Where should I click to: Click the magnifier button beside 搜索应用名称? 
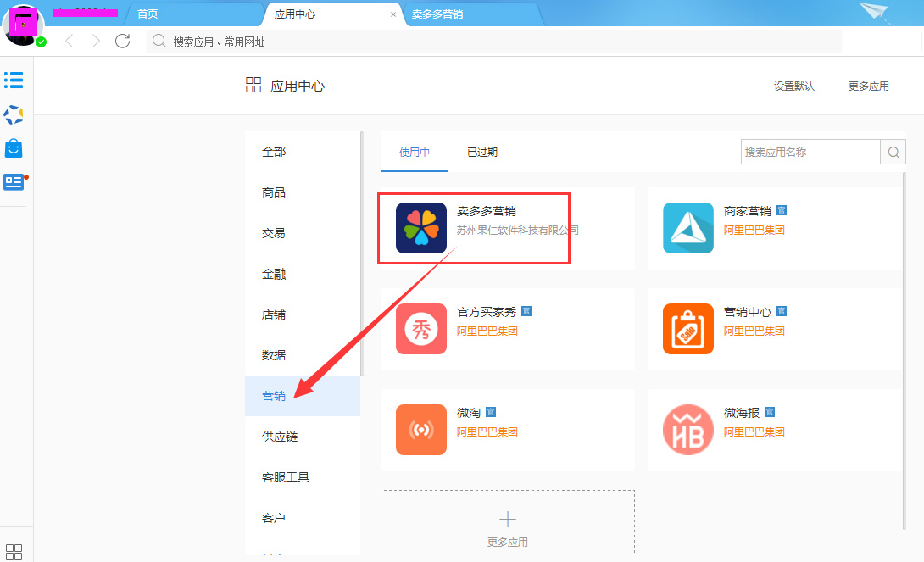click(893, 152)
